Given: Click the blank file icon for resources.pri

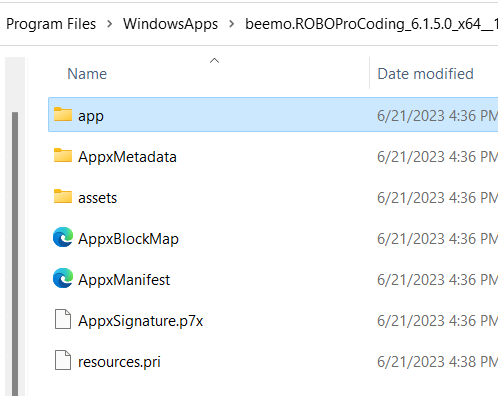Looking at the screenshot, I should (63, 360).
